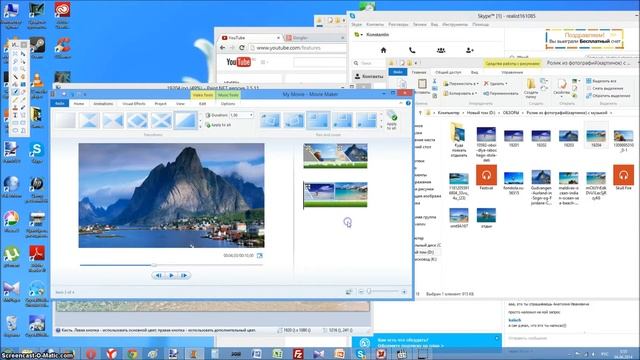640x360 pixels.
Task: Select the first pan and zoom effect
Action: [270, 120]
